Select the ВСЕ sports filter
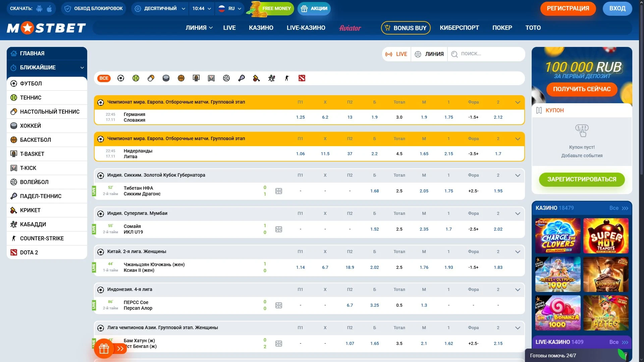The height and width of the screenshot is (362, 644). [x=104, y=78]
